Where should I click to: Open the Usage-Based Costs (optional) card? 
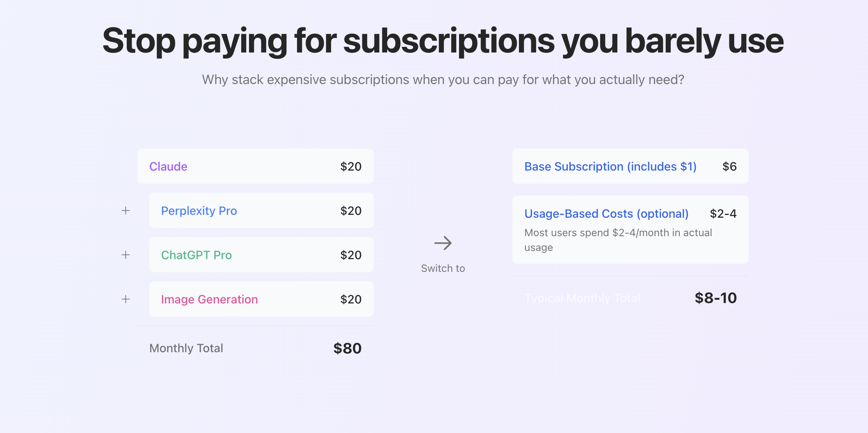[630, 230]
